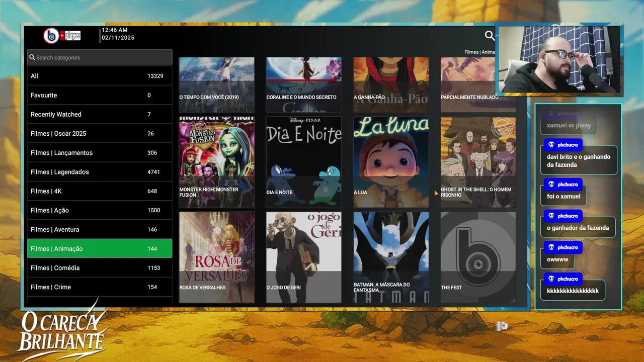
Task: Open Coraline e o Mundo Secreto poster
Action: pos(304,84)
